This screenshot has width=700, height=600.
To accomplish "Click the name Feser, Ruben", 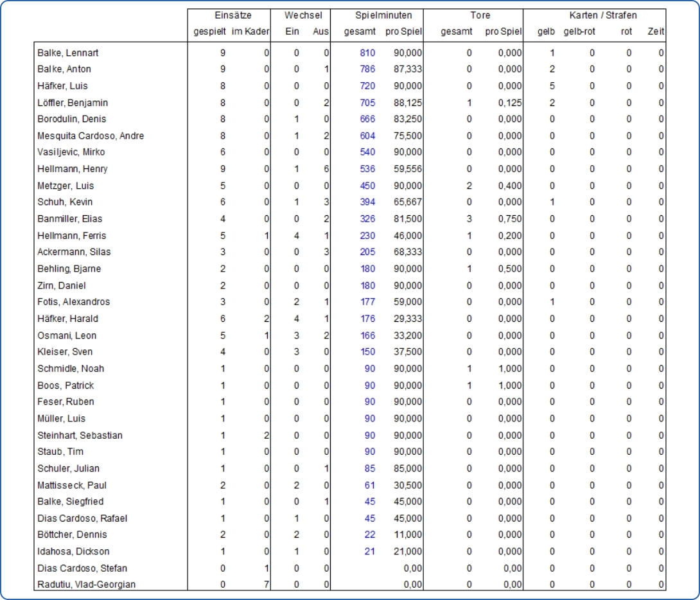I will pyautogui.click(x=66, y=401).
